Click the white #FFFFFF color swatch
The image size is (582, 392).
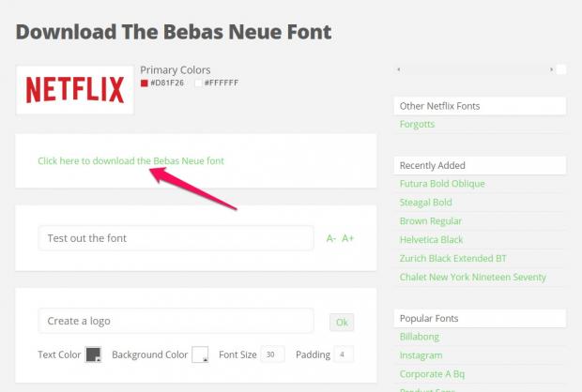[198, 83]
